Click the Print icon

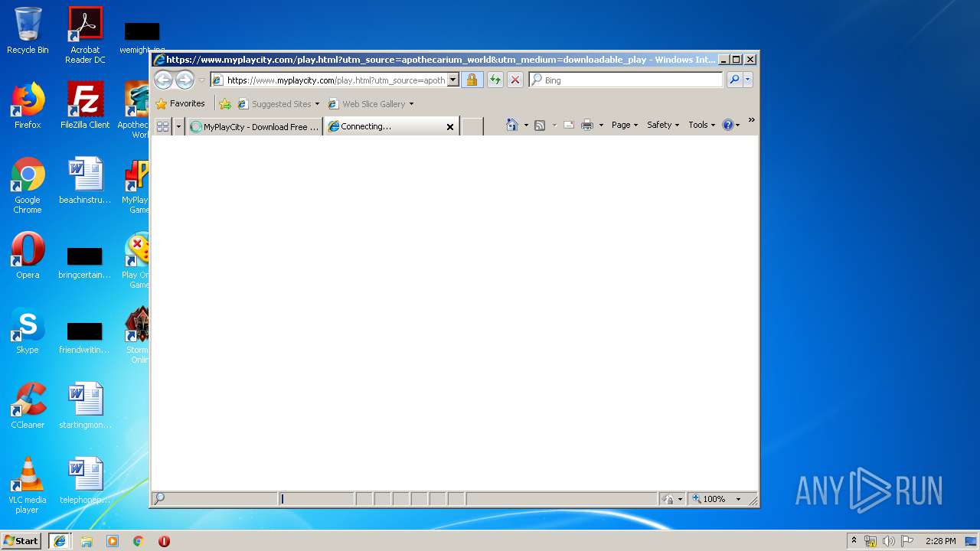pos(587,125)
